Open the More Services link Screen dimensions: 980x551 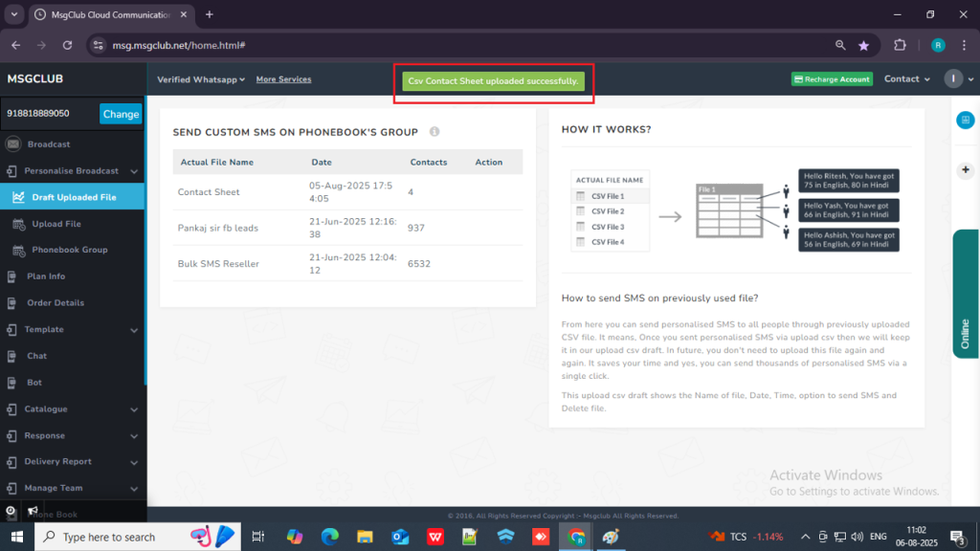283,79
